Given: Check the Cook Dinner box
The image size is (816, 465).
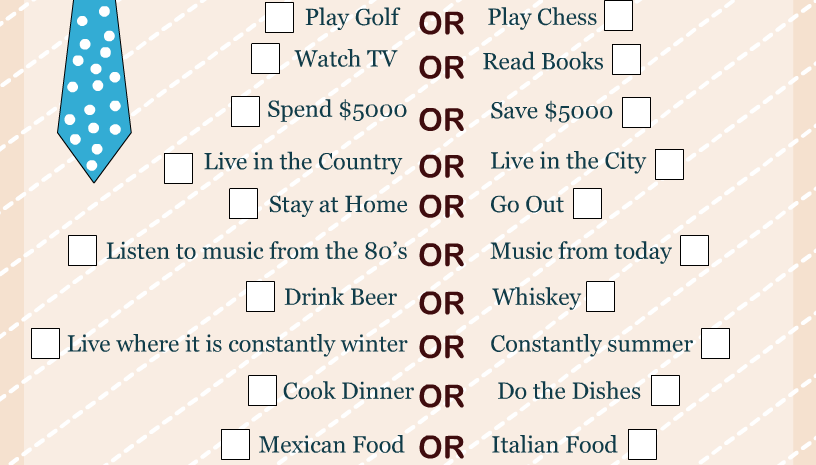Looking at the screenshot, I should (262, 391).
